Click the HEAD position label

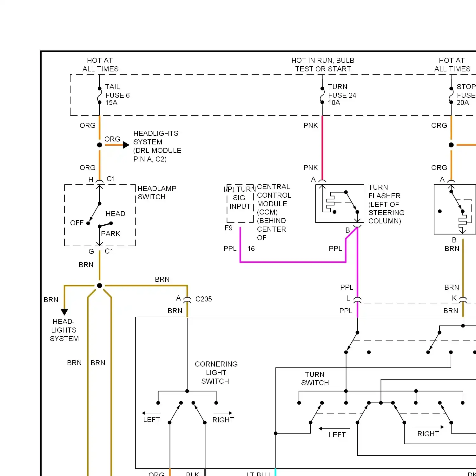(x=116, y=214)
